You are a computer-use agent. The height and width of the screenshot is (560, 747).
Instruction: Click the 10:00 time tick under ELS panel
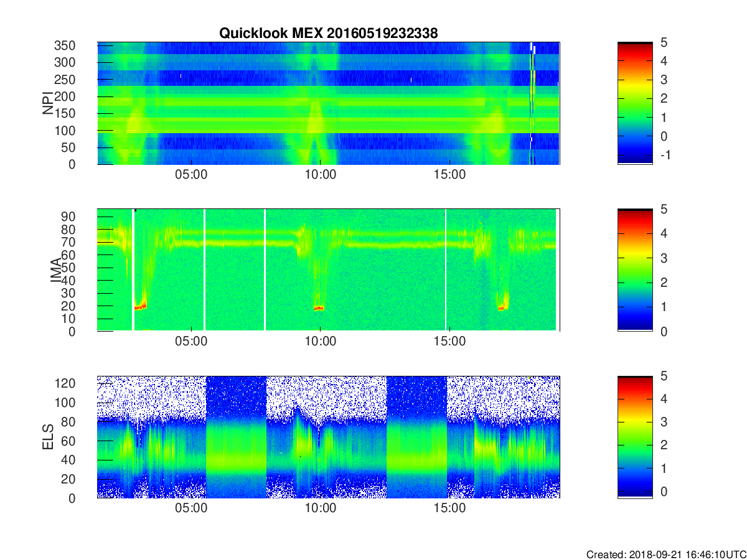320,508
